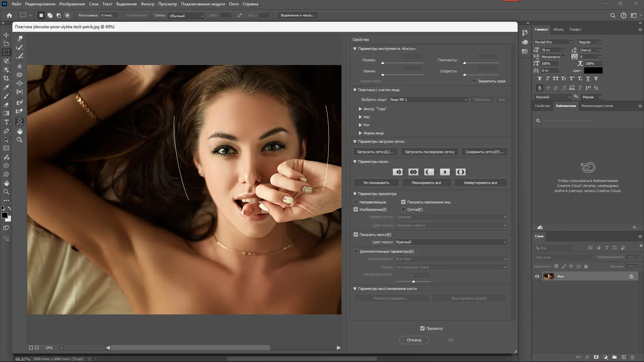Open the Цвет маски dropdown
The width and height of the screenshot is (644, 362).
pos(451,242)
